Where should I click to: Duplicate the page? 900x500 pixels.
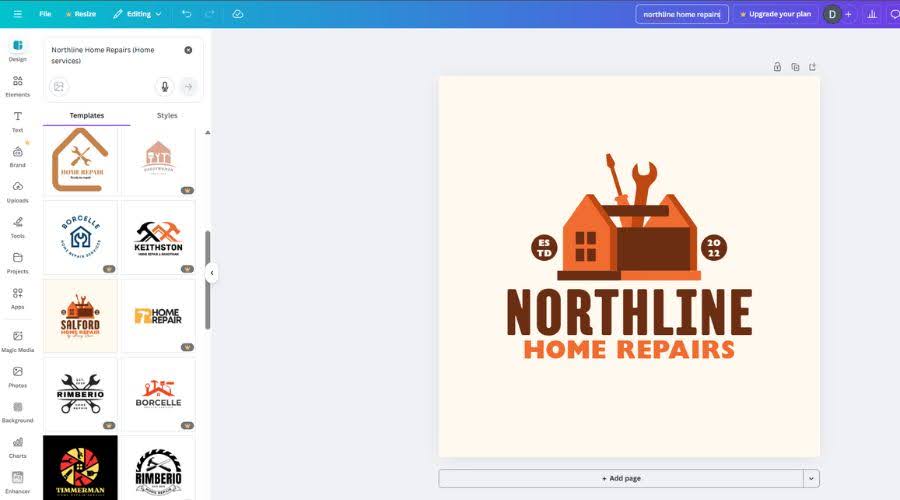pos(795,67)
